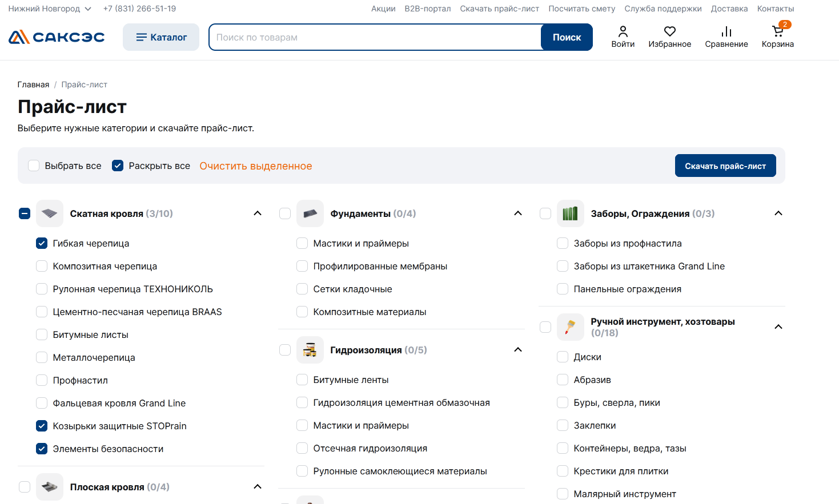Image resolution: width=839 pixels, height=504 pixels.
Task: Check the Выбрать все checkbox
Action: click(x=34, y=166)
